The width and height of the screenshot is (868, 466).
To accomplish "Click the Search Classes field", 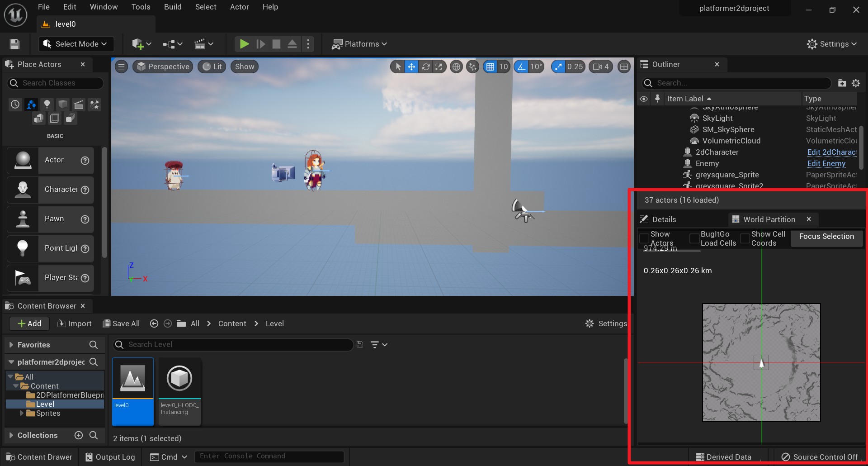I will (x=56, y=83).
